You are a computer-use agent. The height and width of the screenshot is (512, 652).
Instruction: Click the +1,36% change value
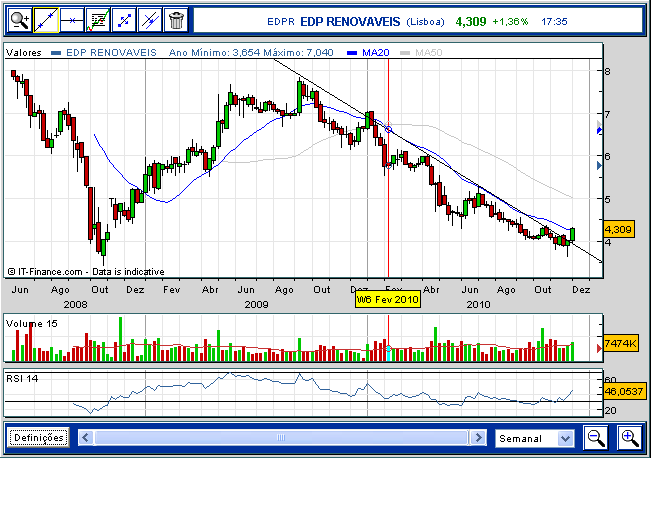pos(510,22)
